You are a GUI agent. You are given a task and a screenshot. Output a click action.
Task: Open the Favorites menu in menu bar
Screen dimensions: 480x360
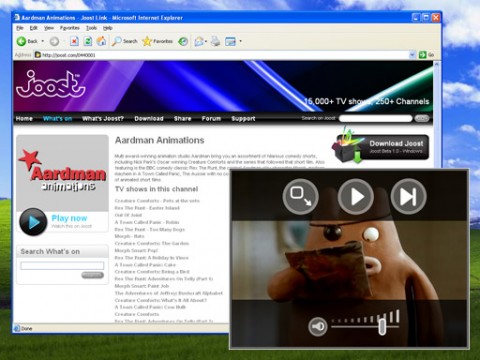70,28
